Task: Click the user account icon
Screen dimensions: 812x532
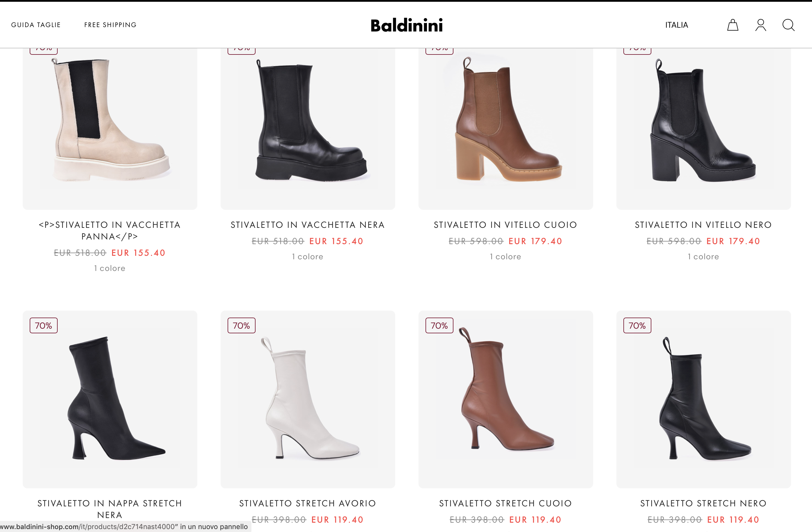Action: [760, 25]
